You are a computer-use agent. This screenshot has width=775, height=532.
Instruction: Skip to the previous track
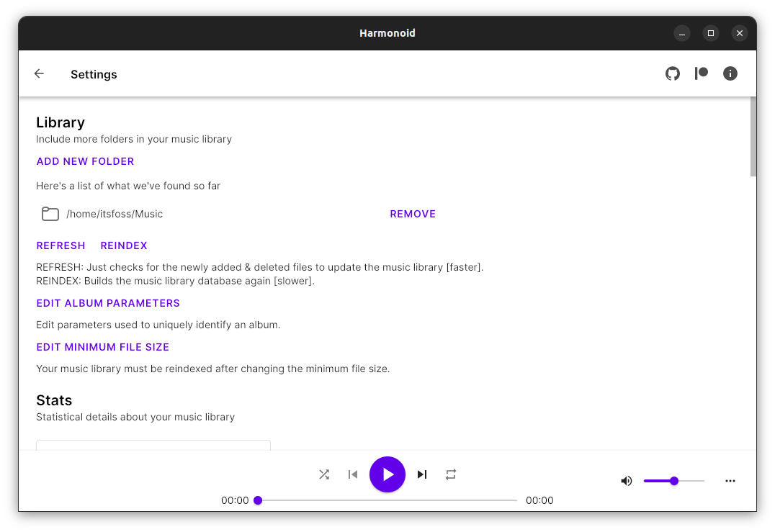coord(353,474)
